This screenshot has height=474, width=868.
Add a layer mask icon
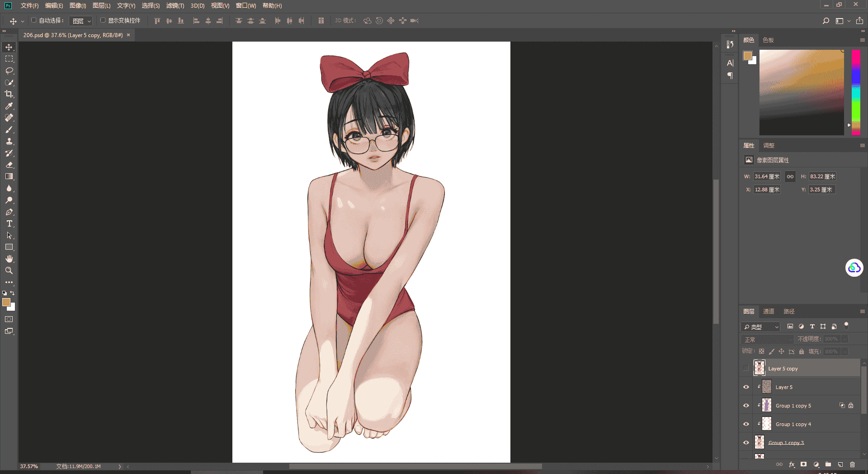coord(803,465)
